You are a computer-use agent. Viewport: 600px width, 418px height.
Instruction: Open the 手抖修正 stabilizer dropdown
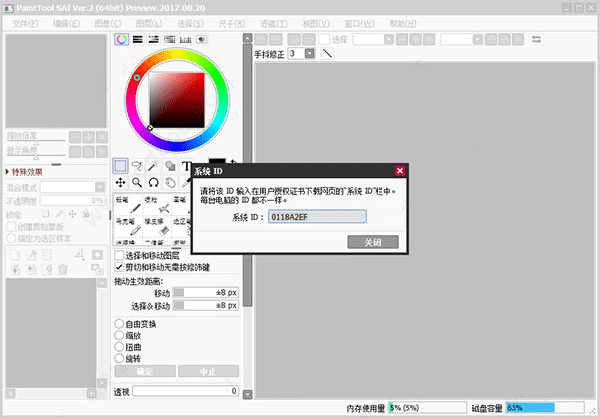click(310, 53)
